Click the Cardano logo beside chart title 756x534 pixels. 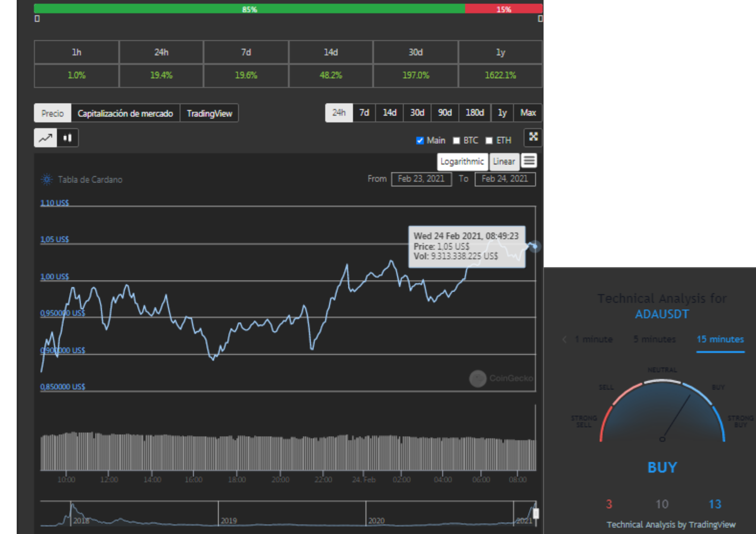tap(47, 179)
